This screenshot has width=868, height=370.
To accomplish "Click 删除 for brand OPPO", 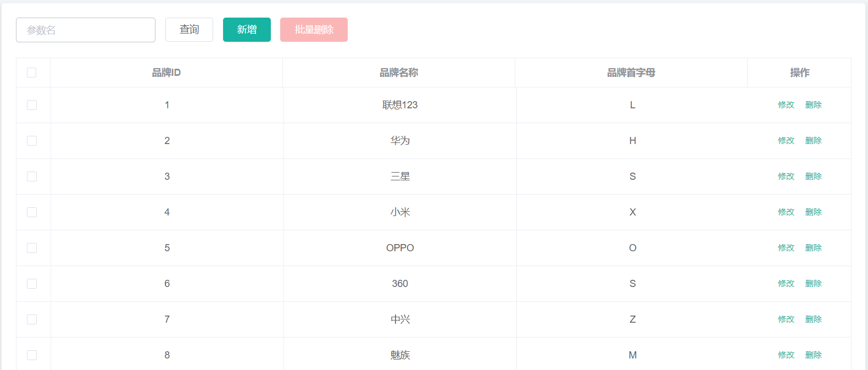I will pyautogui.click(x=814, y=248).
